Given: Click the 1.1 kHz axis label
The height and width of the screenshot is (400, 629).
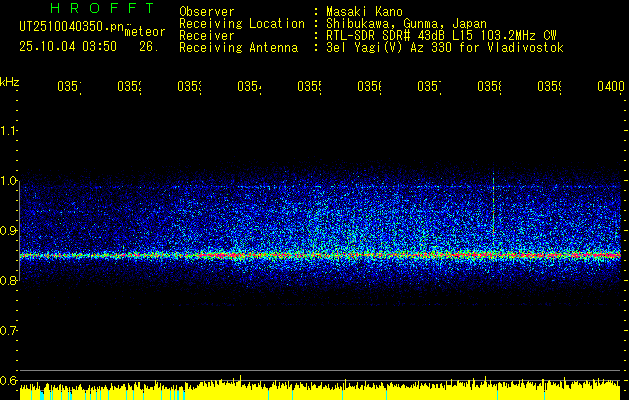Looking at the screenshot, I should 9,131.
